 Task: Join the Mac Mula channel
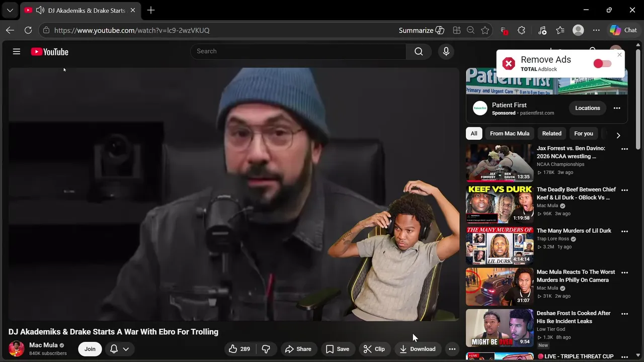pos(90,349)
